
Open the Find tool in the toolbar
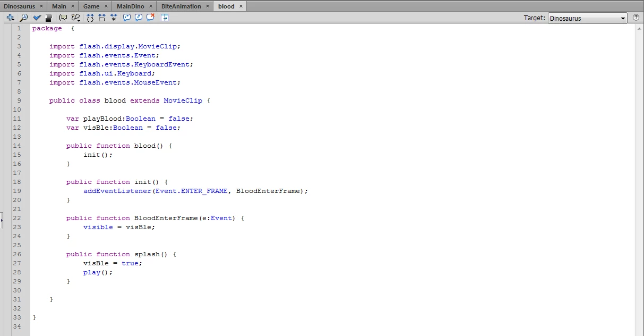point(24,18)
